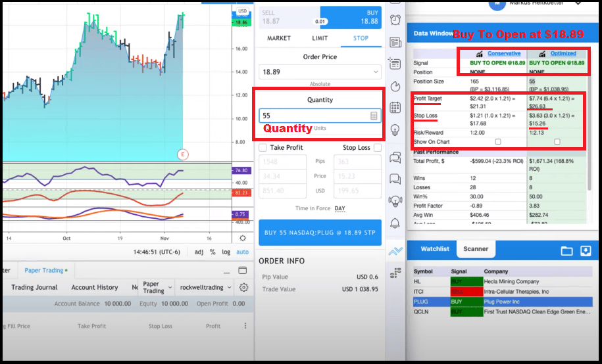The width and height of the screenshot is (602, 364).
Task: Open the Public Chats double bubble icon
Action: [395, 157]
